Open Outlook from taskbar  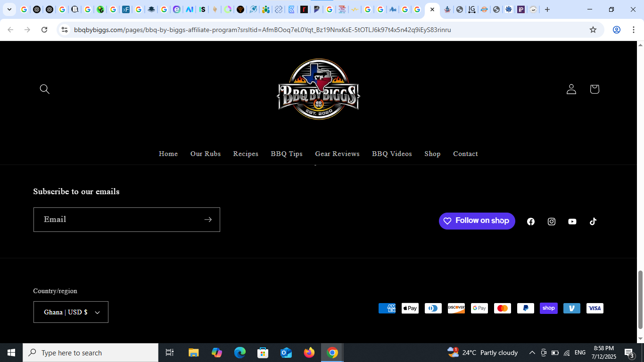click(286, 353)
